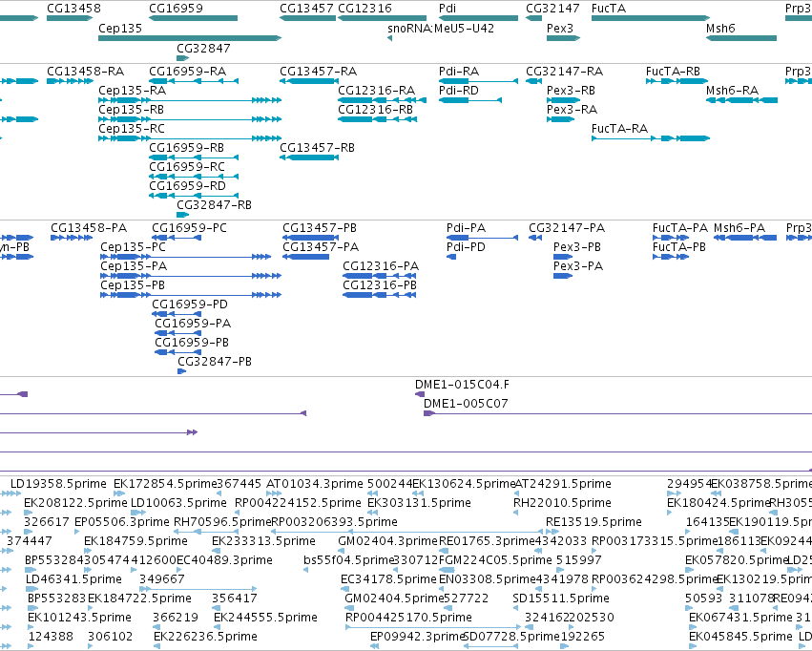Select the CG32147-PA protein
The image size is (812, 651).
tap(535, 238)
